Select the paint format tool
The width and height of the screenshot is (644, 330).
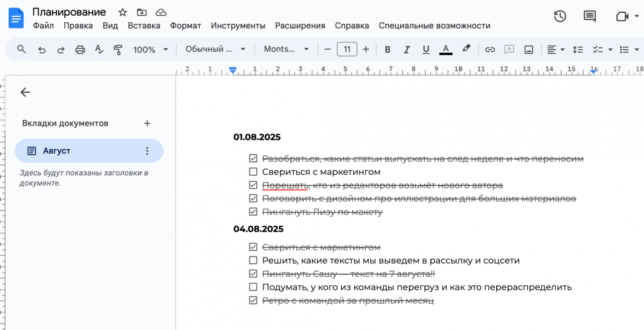(118, 49)
